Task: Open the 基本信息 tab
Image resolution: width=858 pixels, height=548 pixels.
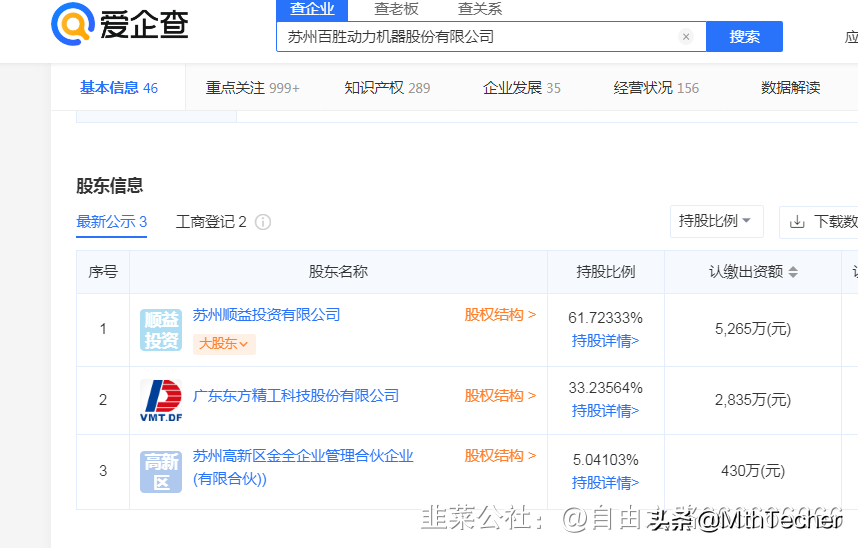Action: tap(119, 88)
